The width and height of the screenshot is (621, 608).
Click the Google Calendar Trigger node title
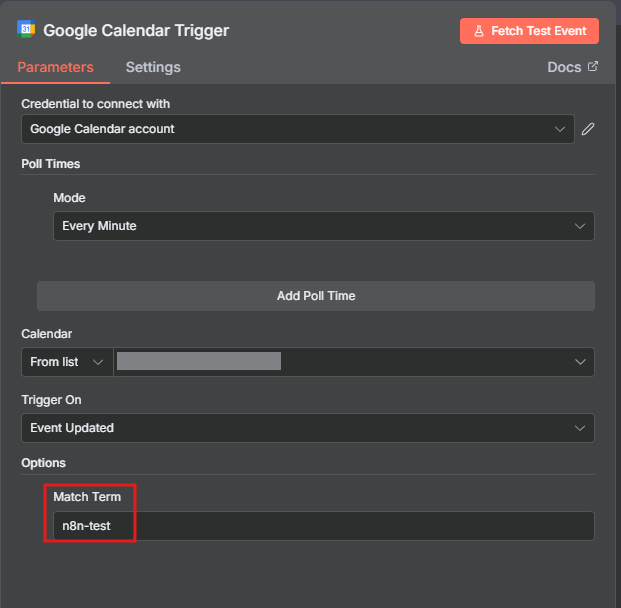136,30
